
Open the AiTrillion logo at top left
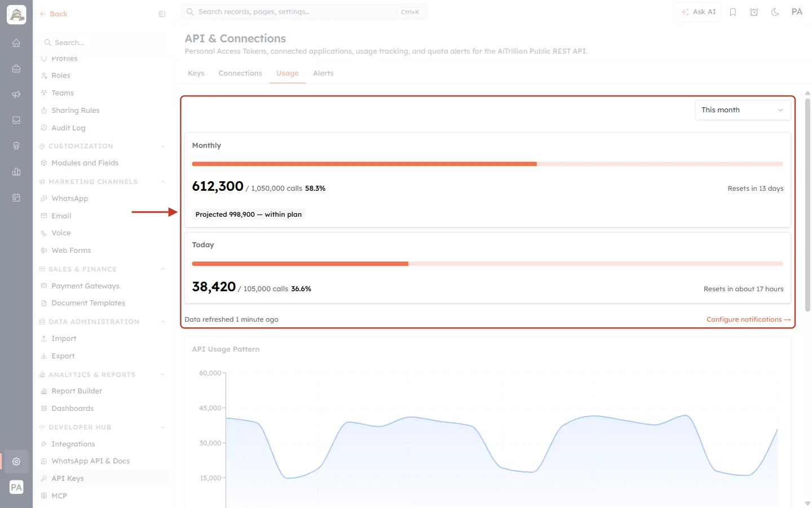coord(16,15)
